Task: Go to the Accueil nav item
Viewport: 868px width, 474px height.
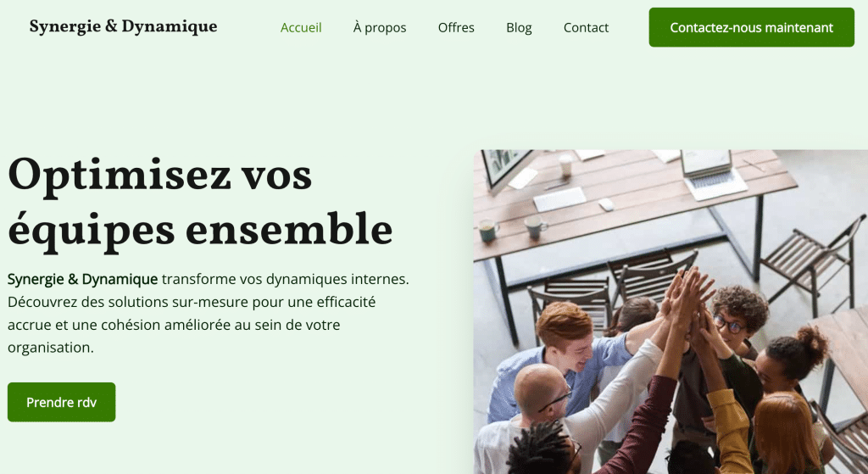Action: pyautogui.click(x=301, y=28)
